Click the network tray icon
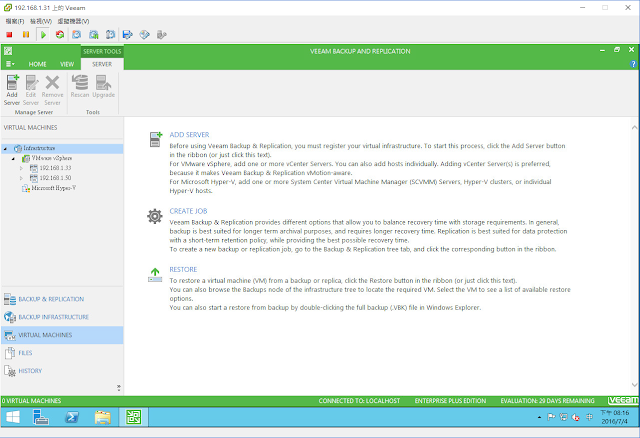 click(x=563, y=417)
